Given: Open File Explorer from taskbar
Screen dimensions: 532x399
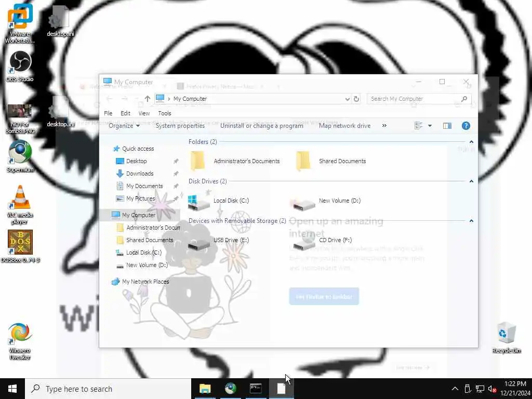Looking at the screenshot, I should point(205,389).
